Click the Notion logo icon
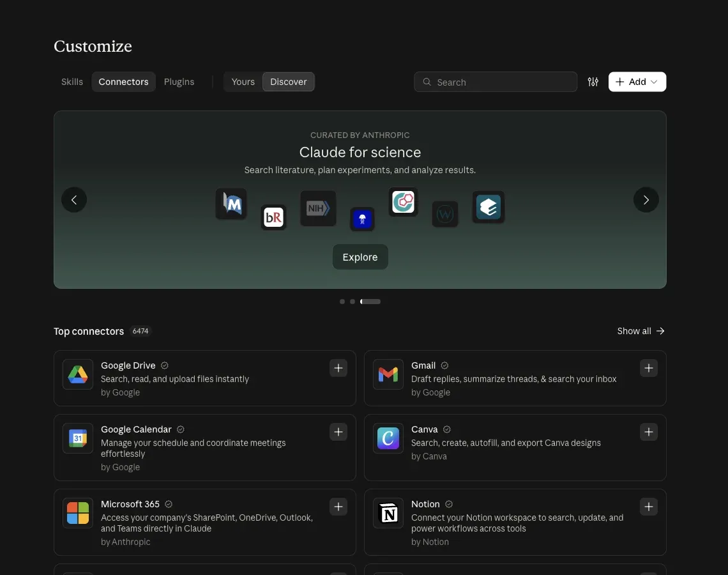Image resolution: width=728 pixels, height=575 pixels. (388, 513)
